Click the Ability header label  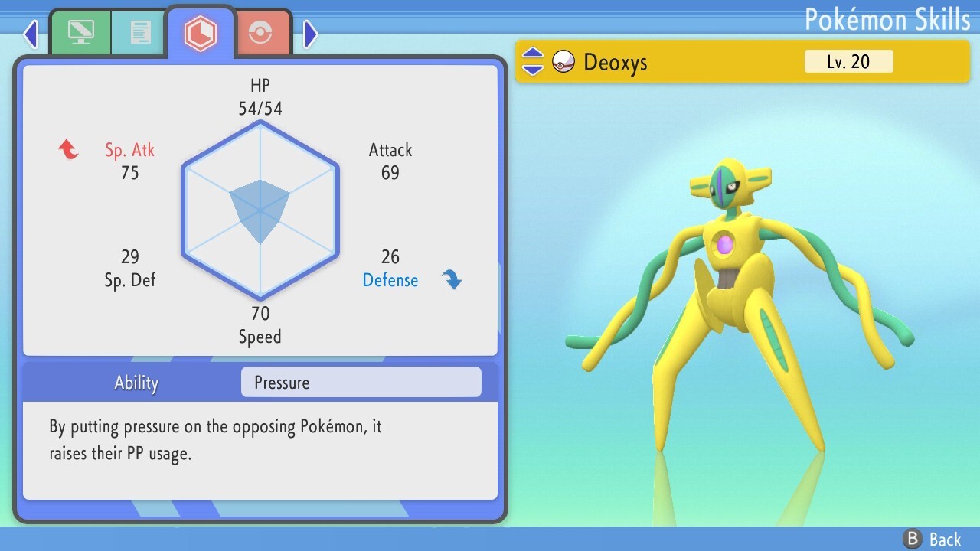click(x=136, y=383)
